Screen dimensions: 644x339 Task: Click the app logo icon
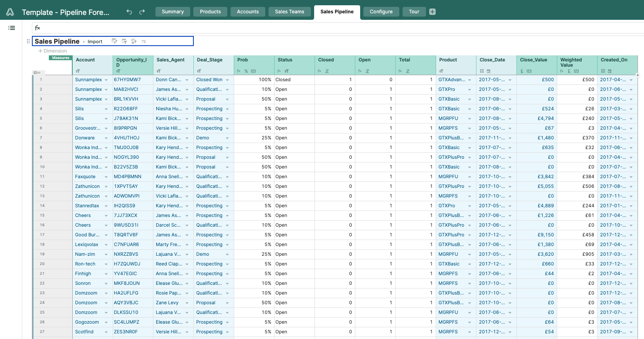point(10,12)
